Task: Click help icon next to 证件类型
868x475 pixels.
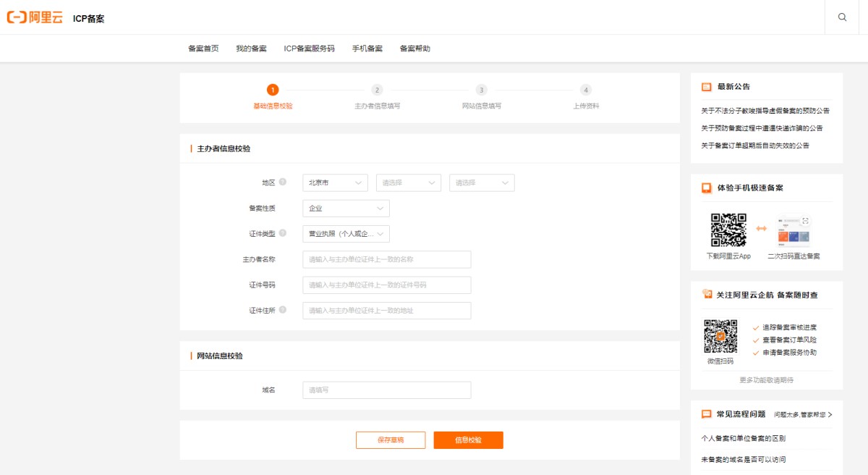Action: tap(283, 233)
